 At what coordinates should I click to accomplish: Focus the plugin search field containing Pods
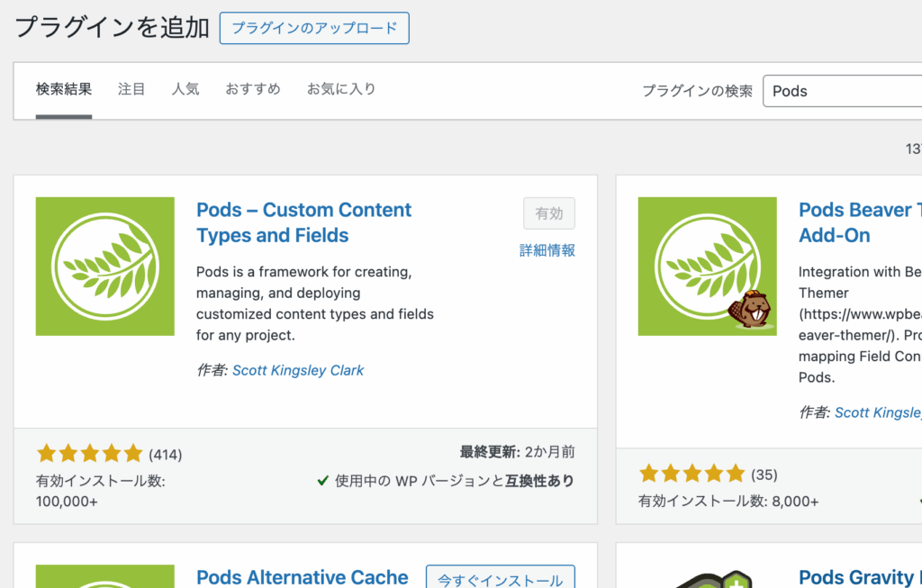coord(842,91)
